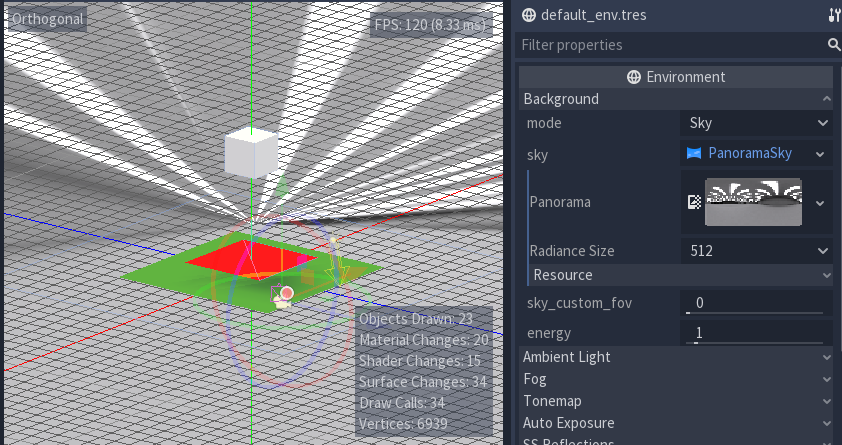The width and height of the screenshot is (842, 445).
Task: Click the Environment header globe icon
Action: point(634,77)
